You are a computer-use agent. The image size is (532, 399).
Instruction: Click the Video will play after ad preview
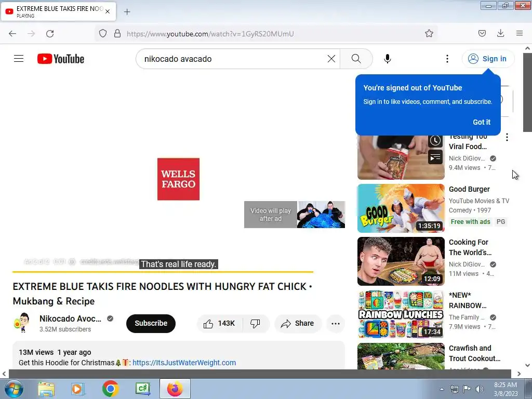coord(295,215)
